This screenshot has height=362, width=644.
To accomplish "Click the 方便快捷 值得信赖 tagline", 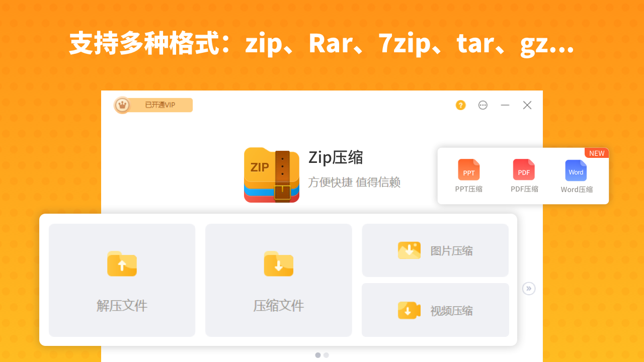I will (x=354, y=183).
